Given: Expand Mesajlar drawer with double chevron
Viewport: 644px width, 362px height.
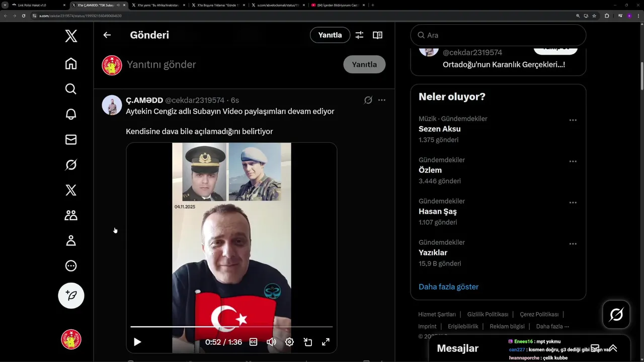Looking at the screenshot, I should pyautogui.click(x=613, y=348).
